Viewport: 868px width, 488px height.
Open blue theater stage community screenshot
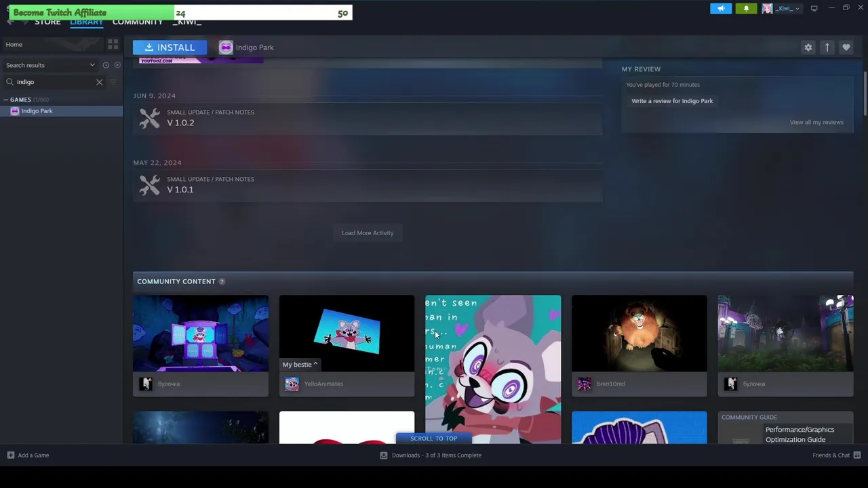click(201, 333)
